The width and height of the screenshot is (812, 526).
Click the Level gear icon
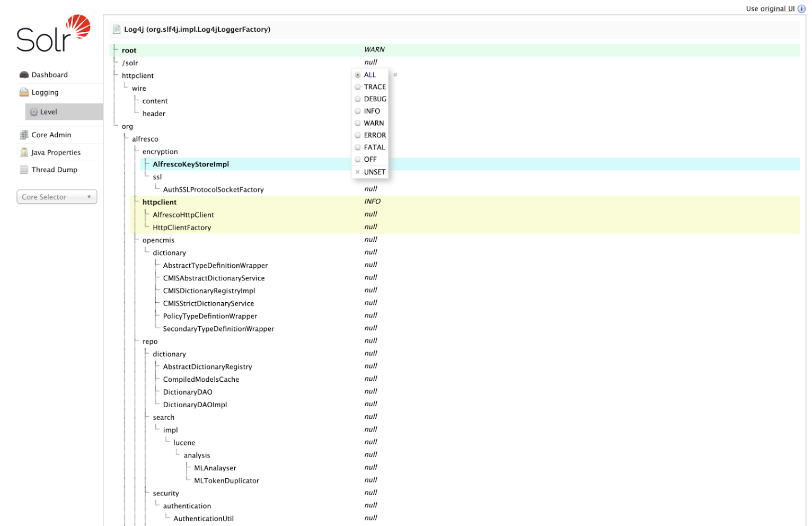[34, 112]
